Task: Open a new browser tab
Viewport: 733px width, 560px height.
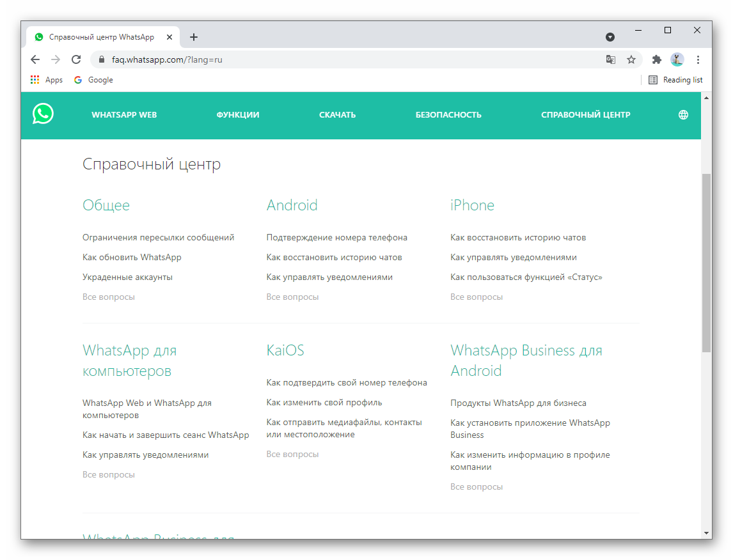Action: click(194, 37)
